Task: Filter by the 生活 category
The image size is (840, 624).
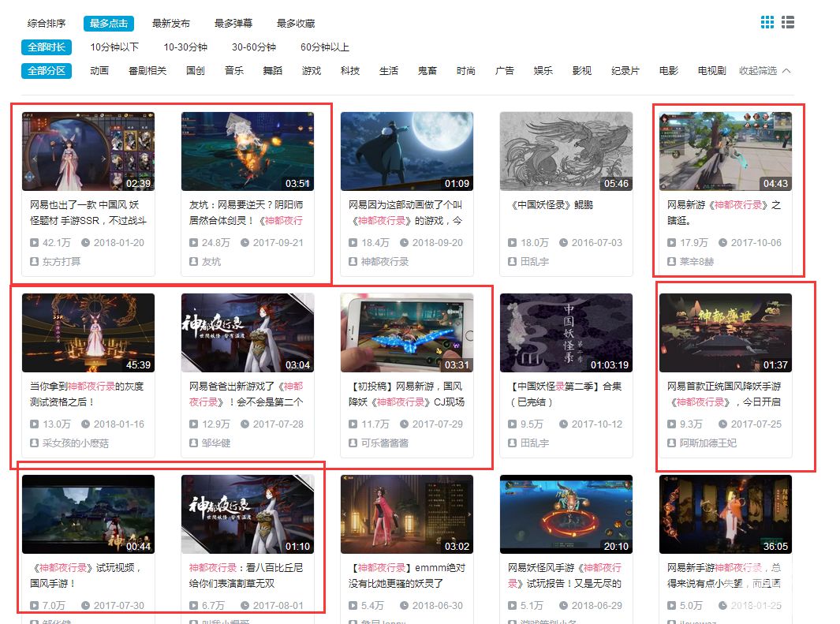Action: pyautogui.click(x=388, y=71)
